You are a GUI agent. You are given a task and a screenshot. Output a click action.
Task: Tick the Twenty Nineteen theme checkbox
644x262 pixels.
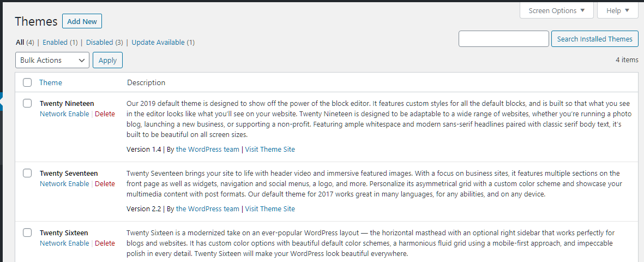pos(27,103)
